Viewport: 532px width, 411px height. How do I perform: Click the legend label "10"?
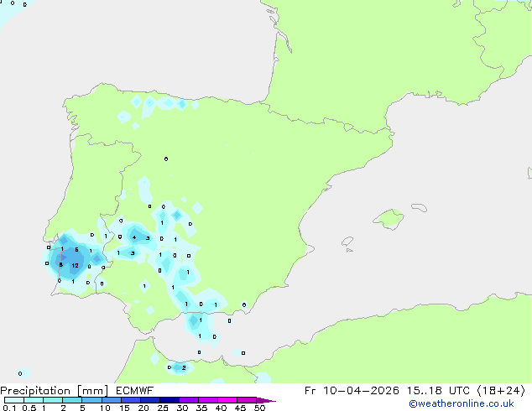(105, 408)
